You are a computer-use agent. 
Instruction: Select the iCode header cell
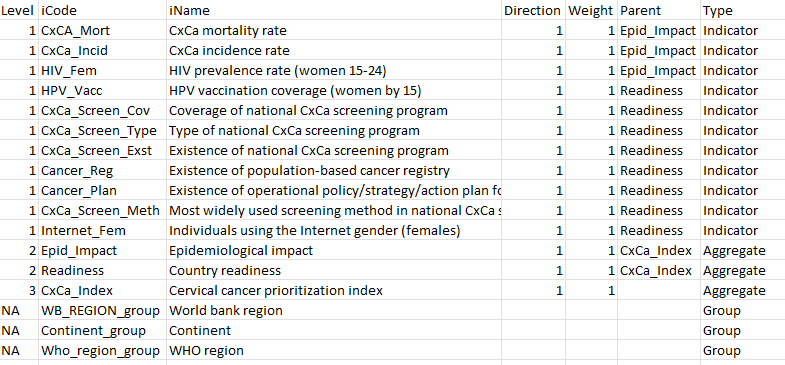(102, 11)
